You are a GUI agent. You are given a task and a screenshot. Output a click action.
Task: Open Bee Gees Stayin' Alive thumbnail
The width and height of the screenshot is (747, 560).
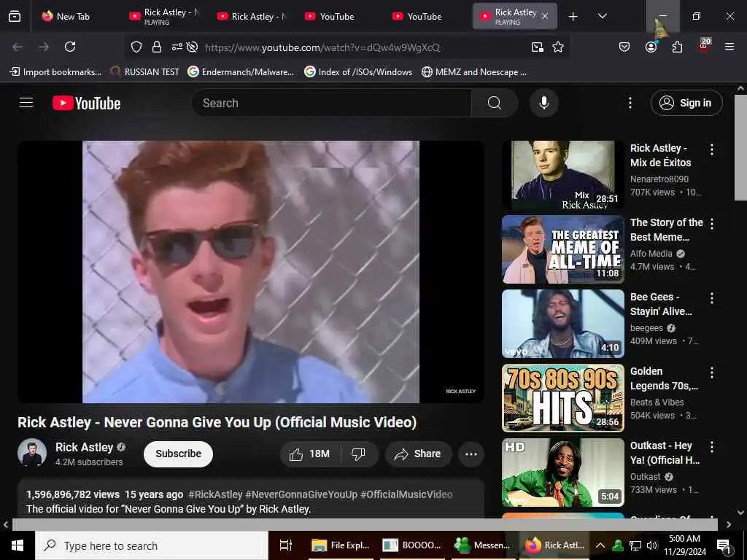(x=562, y=324)
